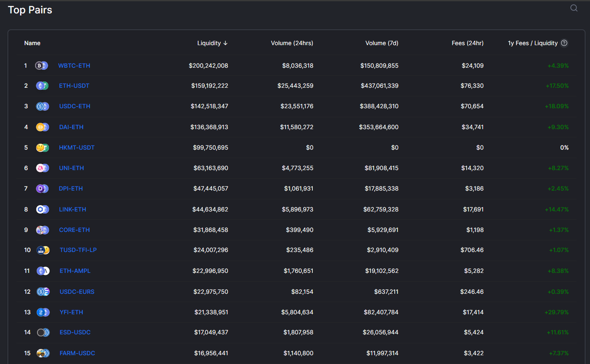Open the WBTC-ETH pair page
The width and height of the screenshot is (590, 364).
click(74, 66)
